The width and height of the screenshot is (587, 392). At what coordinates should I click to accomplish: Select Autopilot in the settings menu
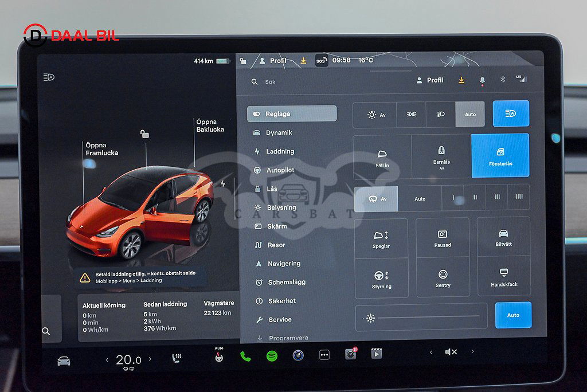(280, 170)
